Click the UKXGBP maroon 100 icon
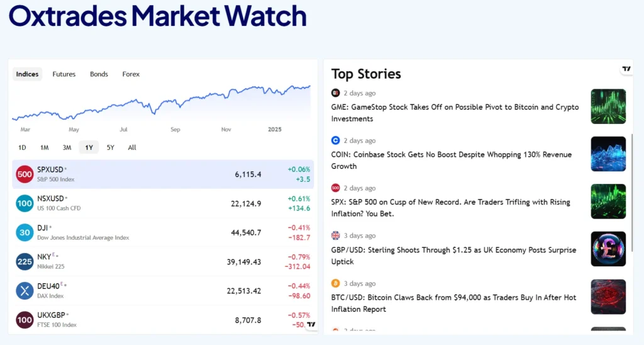 coord(25,320)
